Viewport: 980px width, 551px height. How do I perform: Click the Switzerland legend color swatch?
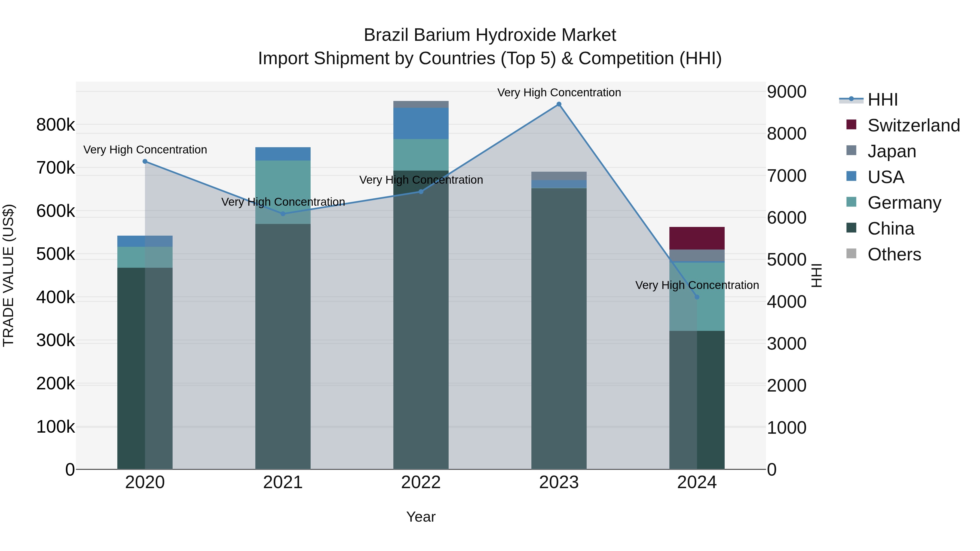point(852,124)
